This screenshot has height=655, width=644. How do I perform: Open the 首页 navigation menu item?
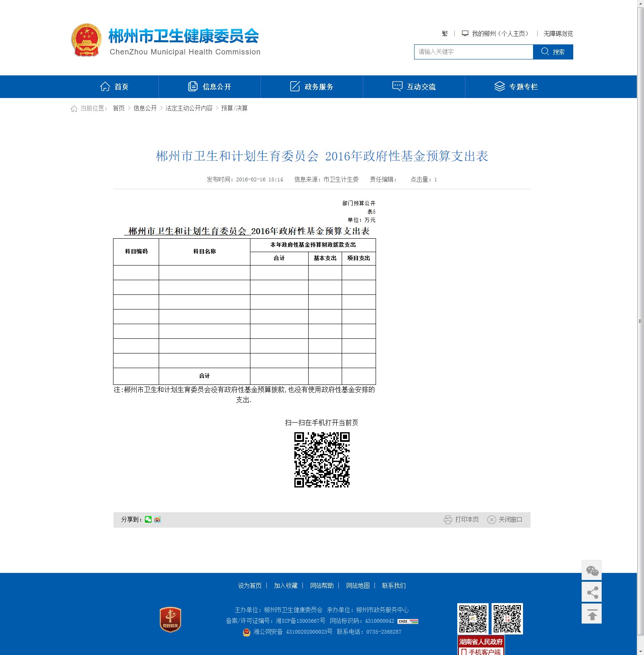click(x=114, y=87)
